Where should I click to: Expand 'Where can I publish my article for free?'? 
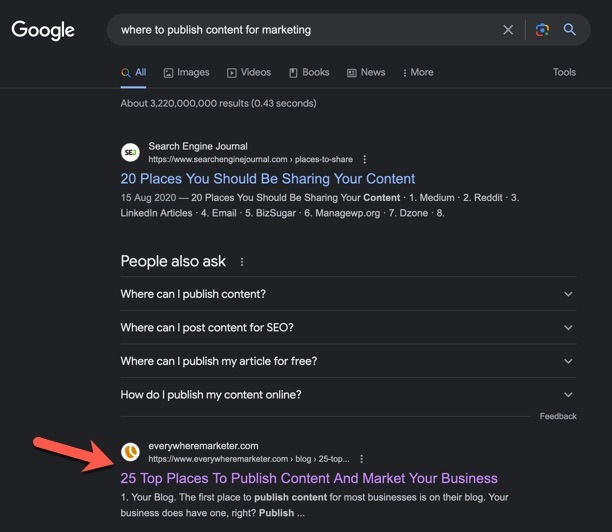coord(348,361)
